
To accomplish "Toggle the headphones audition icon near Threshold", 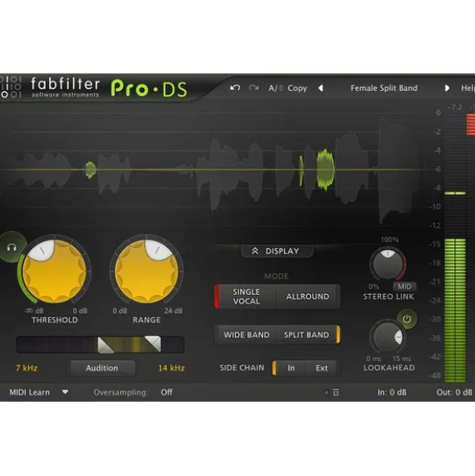I will pyautogui.click(x=12, y=247).
